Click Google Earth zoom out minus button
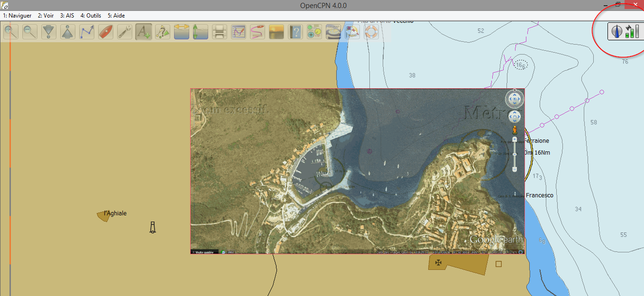The image size is (644, 296). point(515,169)
